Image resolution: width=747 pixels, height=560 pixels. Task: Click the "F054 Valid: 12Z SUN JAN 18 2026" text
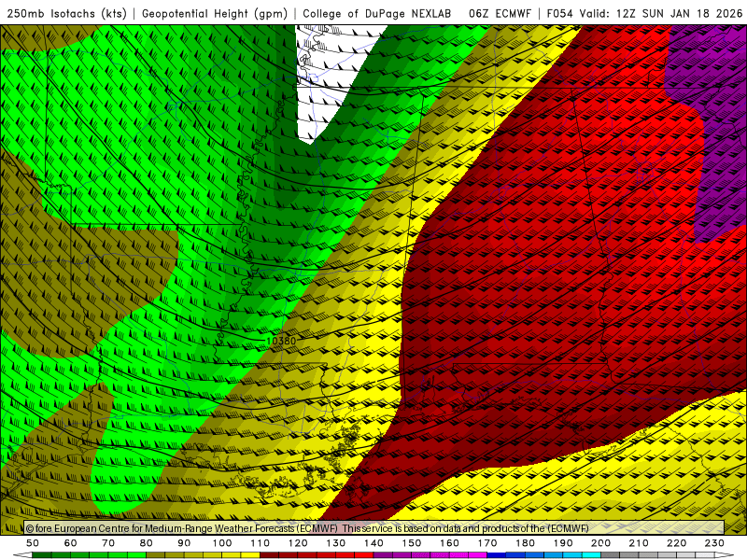pyautogui.click(x=644, y=14)
